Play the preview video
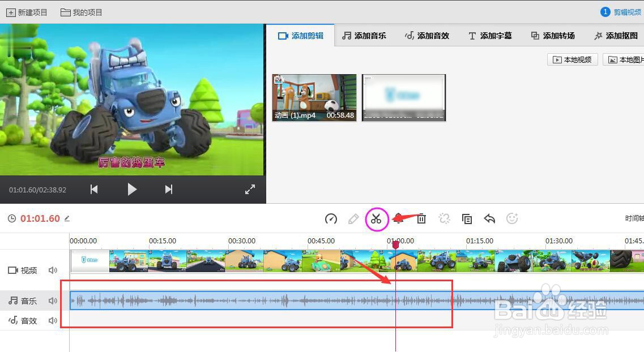Screen dimensions: 644x352 coord(131,189)
